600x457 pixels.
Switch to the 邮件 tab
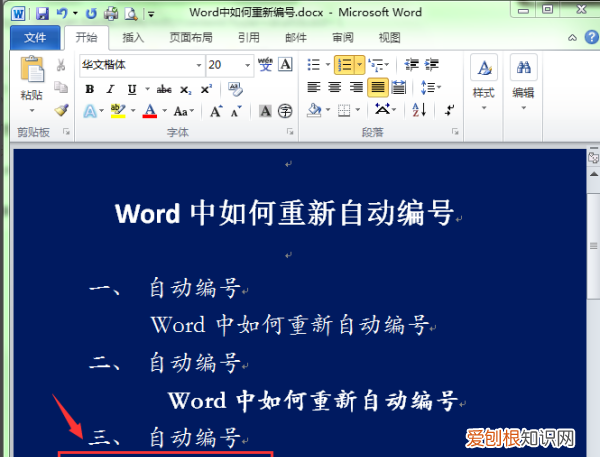296,38
